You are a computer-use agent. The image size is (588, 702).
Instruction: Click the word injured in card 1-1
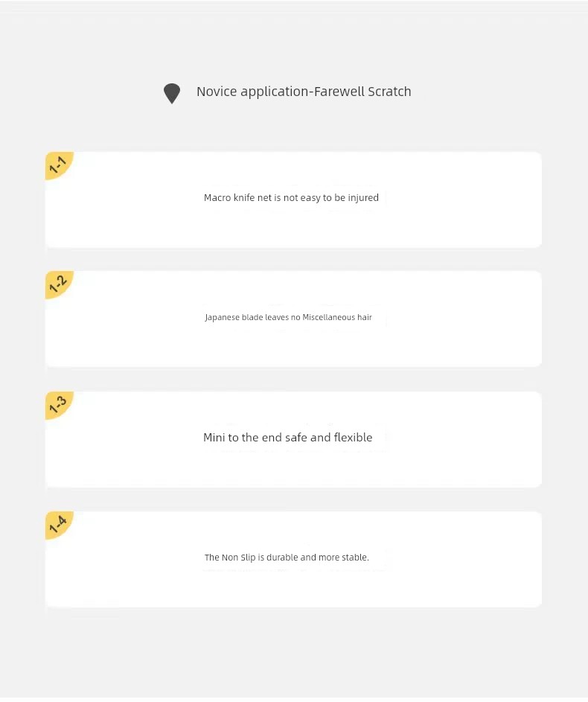click(x=363, y=198)
